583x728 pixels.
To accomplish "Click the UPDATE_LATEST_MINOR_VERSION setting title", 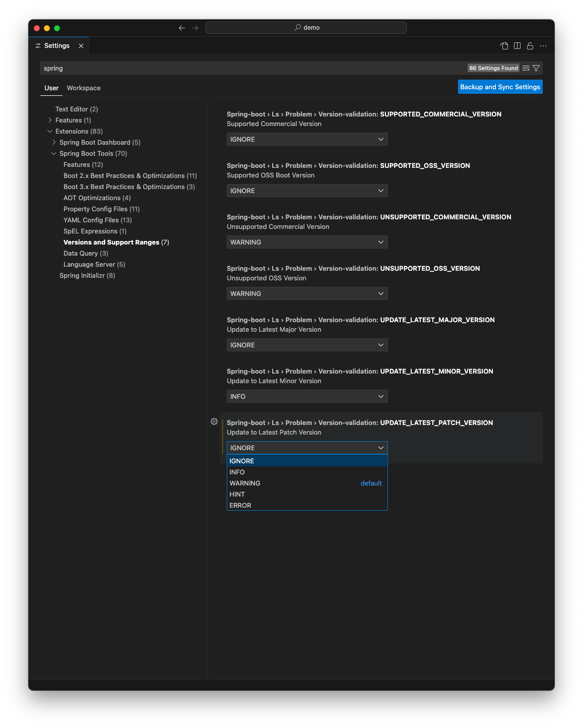I will coord(360,371).
